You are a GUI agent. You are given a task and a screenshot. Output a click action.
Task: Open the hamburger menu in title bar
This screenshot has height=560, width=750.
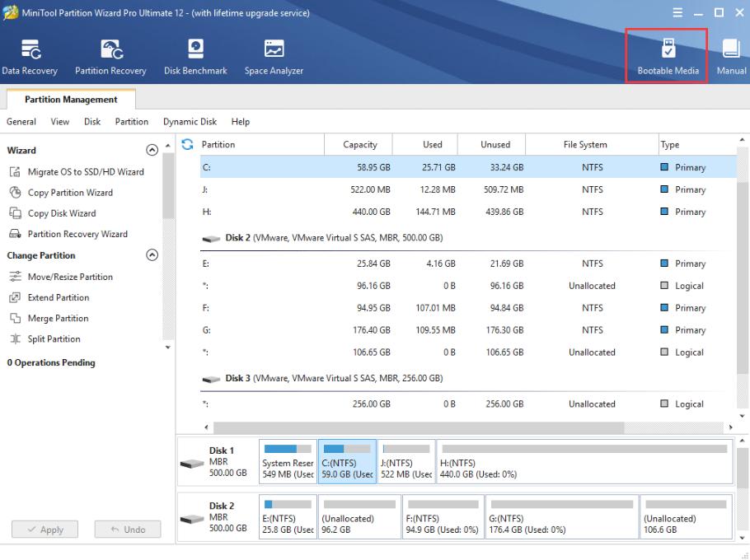point(678,12)
